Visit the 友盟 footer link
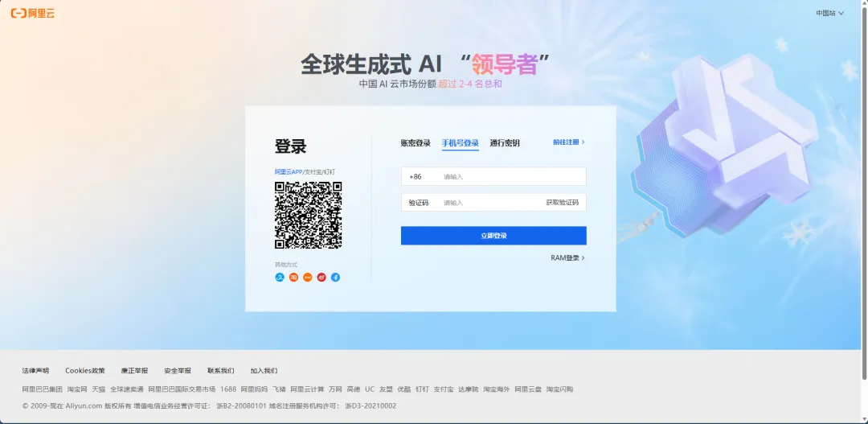Viewport: 868px width, 424px height. tap(386, 389)
